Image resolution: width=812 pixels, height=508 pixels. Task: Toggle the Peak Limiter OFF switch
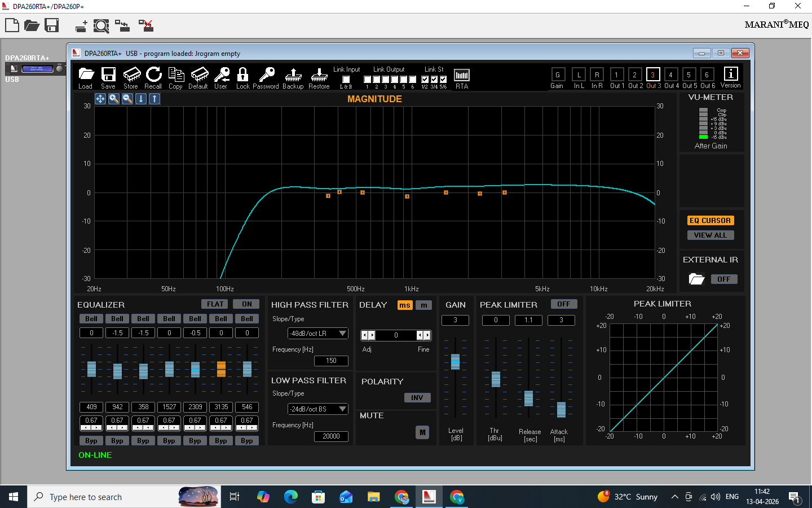[x=564, y=304]
